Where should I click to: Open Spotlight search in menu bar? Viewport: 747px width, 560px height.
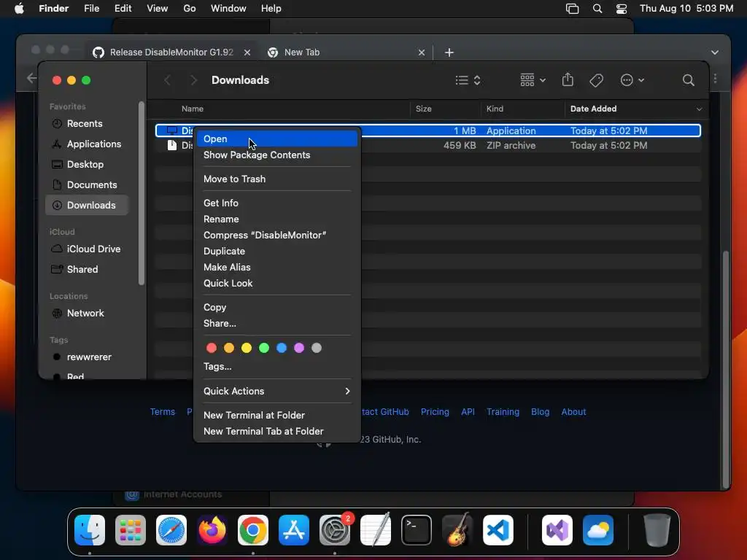pos(597,9)
